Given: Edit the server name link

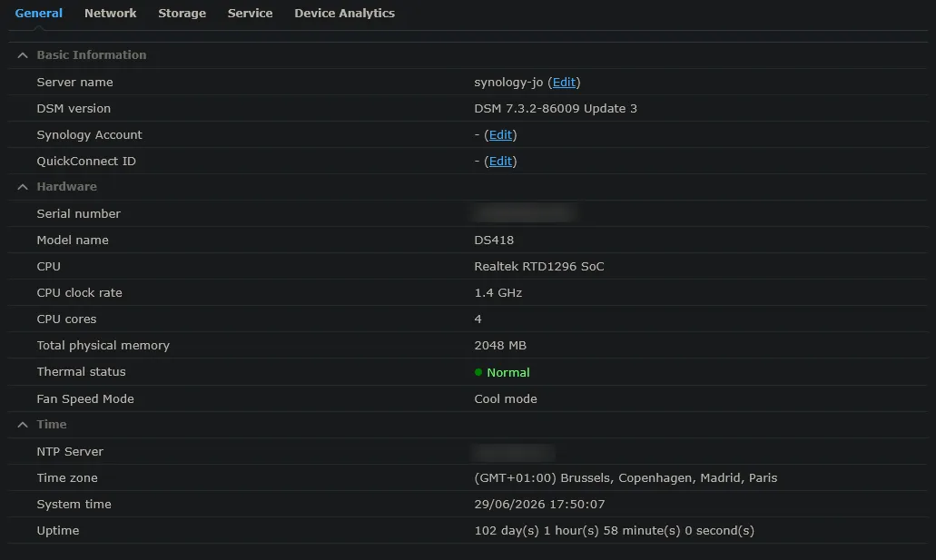Looking at the screenshot, I should click(564, 83).
